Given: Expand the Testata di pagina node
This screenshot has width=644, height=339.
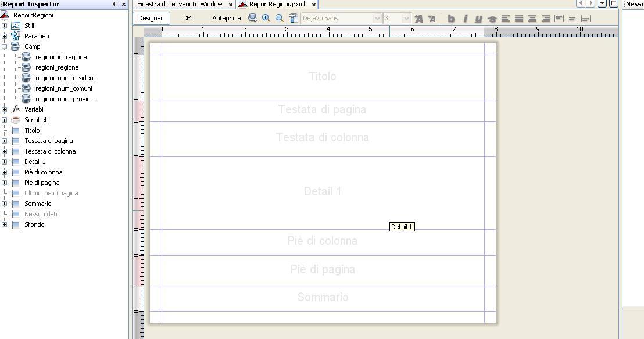Looking at the screenshot, I should [x=5, y=141].
